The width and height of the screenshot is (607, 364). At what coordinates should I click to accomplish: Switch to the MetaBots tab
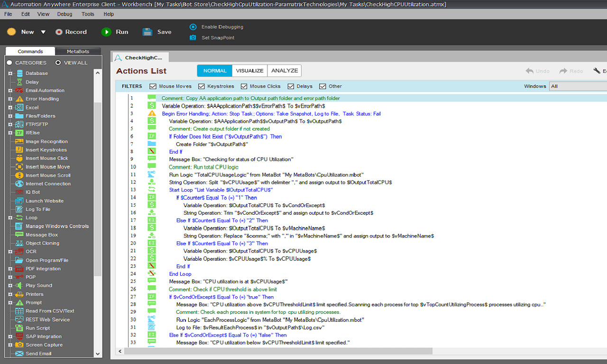point(78,51)
